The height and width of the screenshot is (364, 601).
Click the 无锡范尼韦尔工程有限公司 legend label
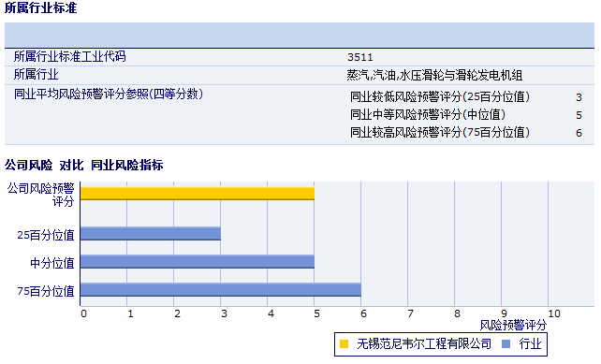424,344
